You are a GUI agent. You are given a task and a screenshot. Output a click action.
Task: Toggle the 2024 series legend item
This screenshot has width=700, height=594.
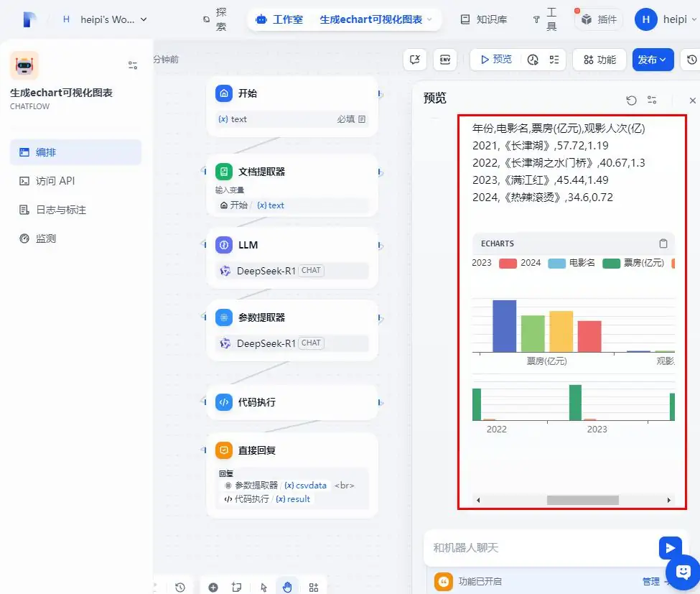click(x=531, y=263)
